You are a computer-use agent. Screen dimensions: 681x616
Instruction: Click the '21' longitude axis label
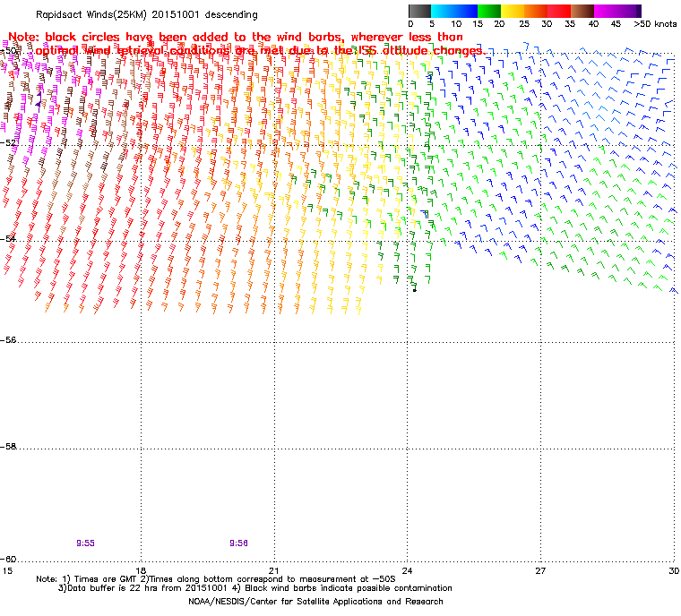pos(273,570)
